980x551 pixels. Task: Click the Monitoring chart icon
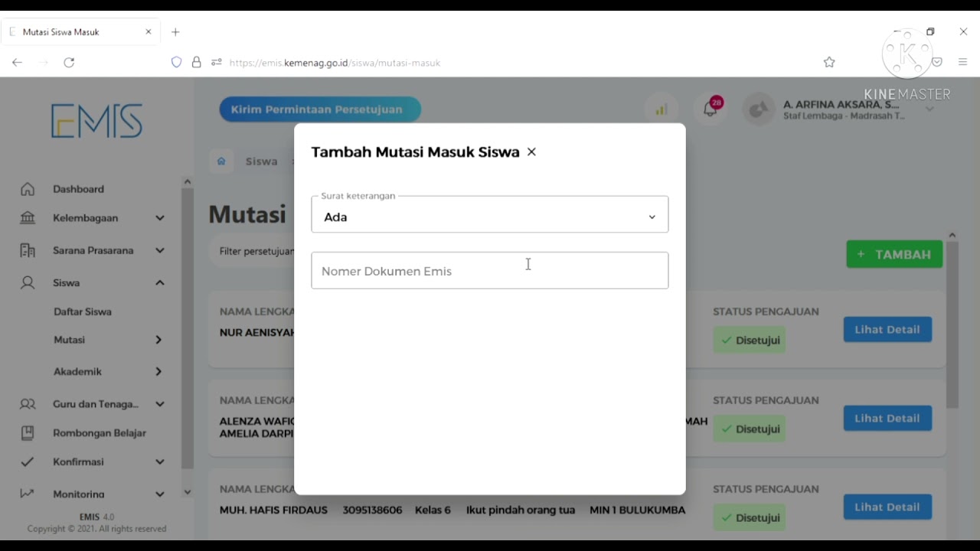[28, 494]
